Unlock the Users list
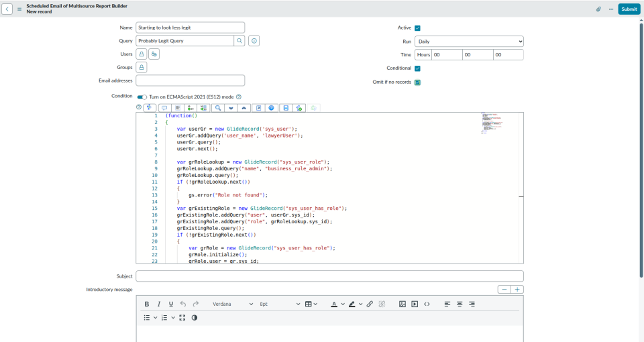The image size is (644, 342). [x=142, y=54]
